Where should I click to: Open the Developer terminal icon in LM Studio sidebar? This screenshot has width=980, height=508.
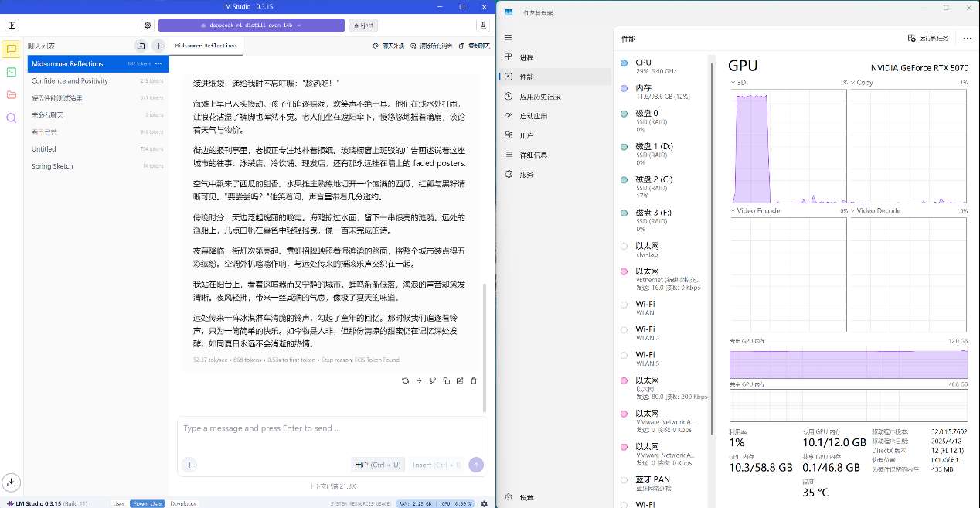11,72
